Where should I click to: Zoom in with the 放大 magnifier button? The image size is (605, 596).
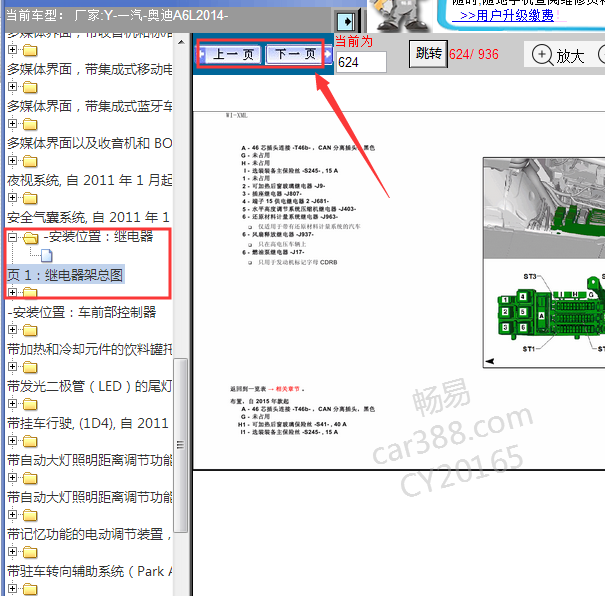[x=558, y=56]
